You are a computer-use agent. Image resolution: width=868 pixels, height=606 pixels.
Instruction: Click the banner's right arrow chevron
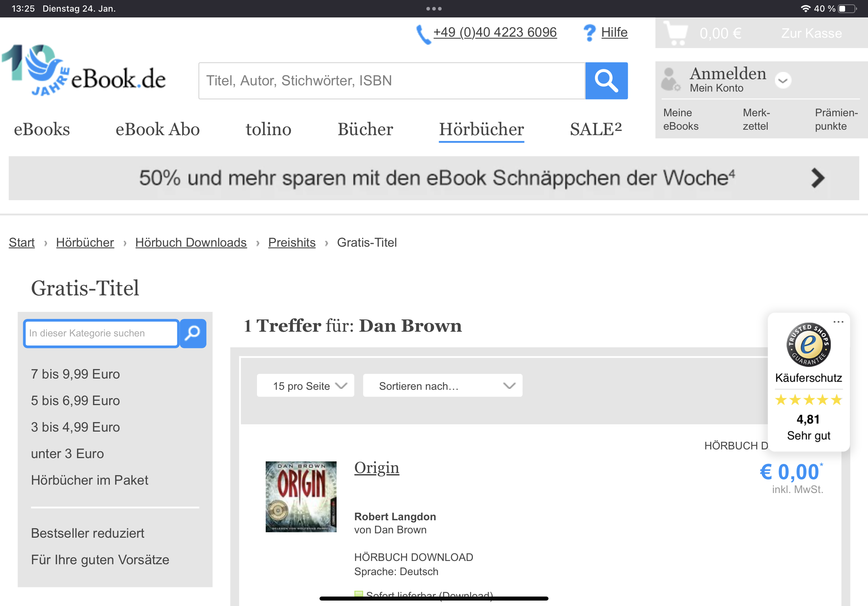(817, 178)
